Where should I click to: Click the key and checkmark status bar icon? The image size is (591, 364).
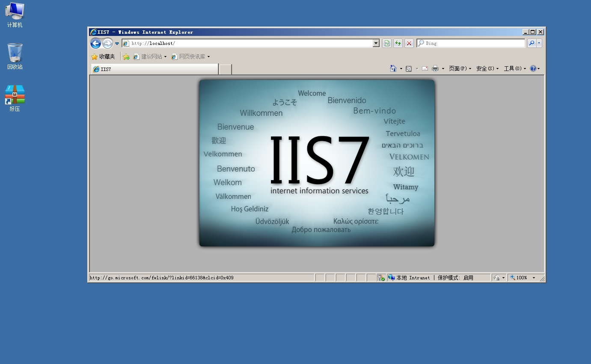pyautogui.click(x=381, y=278)
